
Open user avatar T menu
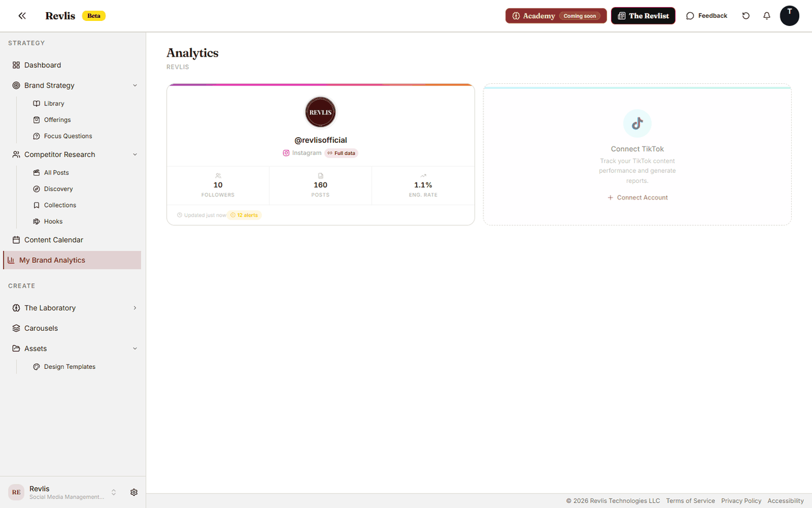point(790,16)
